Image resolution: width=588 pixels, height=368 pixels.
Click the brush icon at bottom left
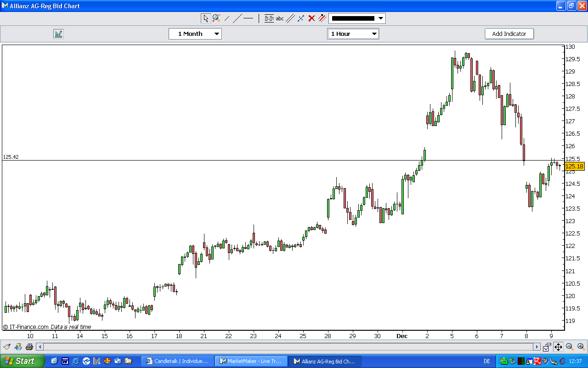[7, 347]
